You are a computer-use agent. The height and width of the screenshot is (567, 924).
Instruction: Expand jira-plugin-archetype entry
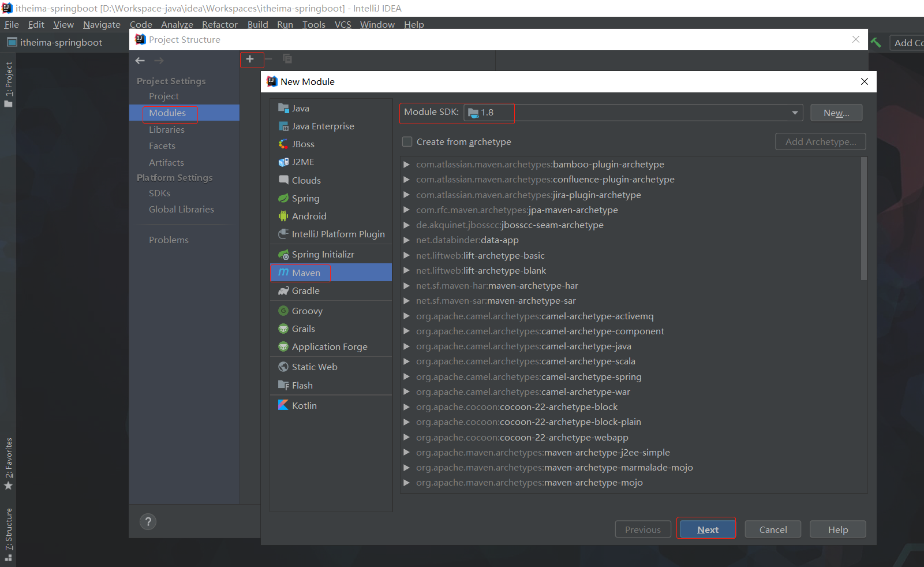(x=407, y=195)
